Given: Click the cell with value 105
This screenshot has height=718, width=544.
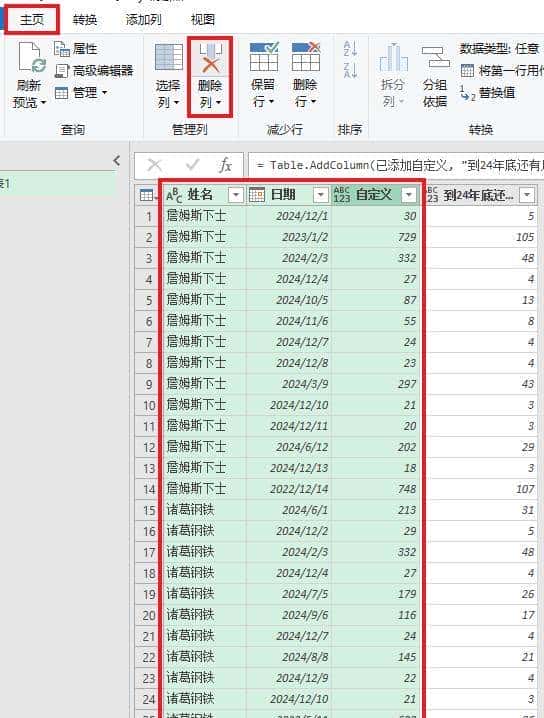Looking at the screenshot, I should [x=481, y=237].
